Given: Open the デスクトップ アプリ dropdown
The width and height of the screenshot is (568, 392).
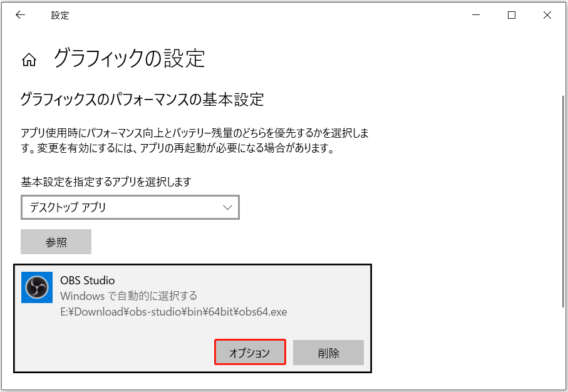Looking at the screenshot, I should pos(130,207).
